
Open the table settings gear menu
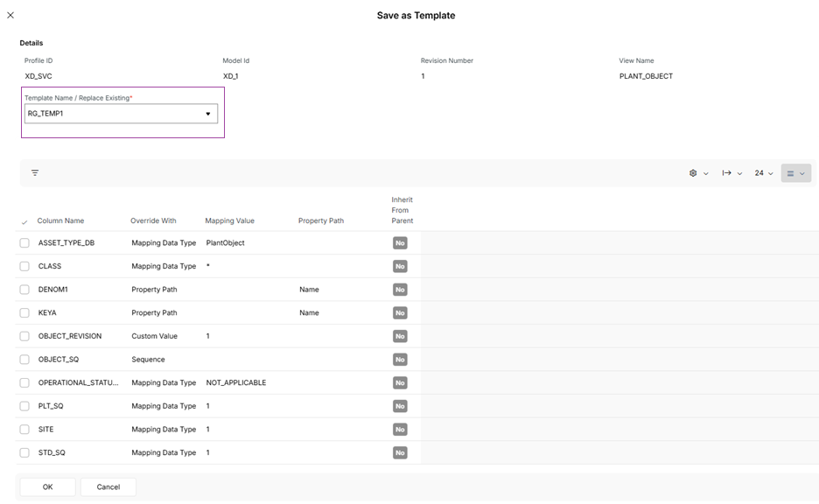tap(697, 173)
